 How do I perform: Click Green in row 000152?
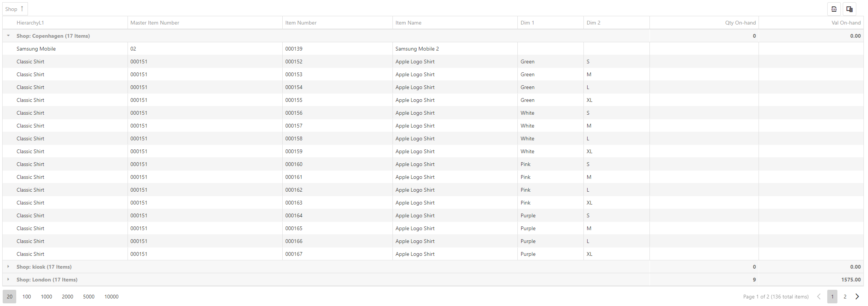527,62
